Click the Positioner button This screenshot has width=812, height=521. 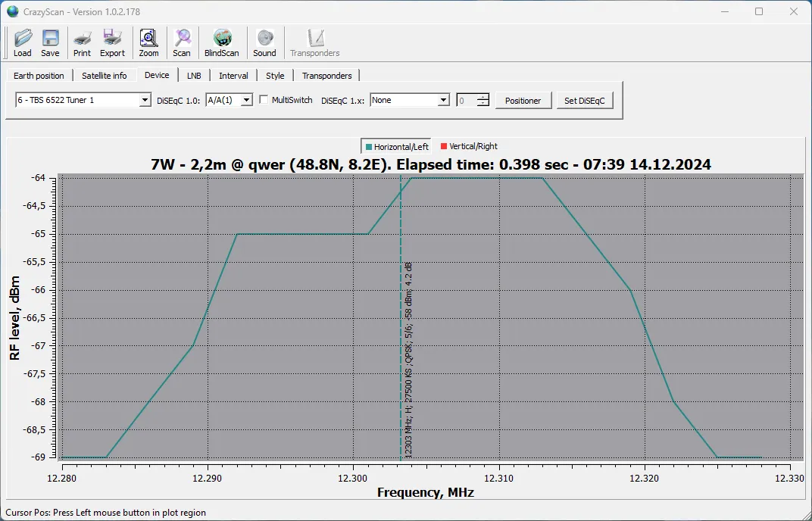[523, 101]
